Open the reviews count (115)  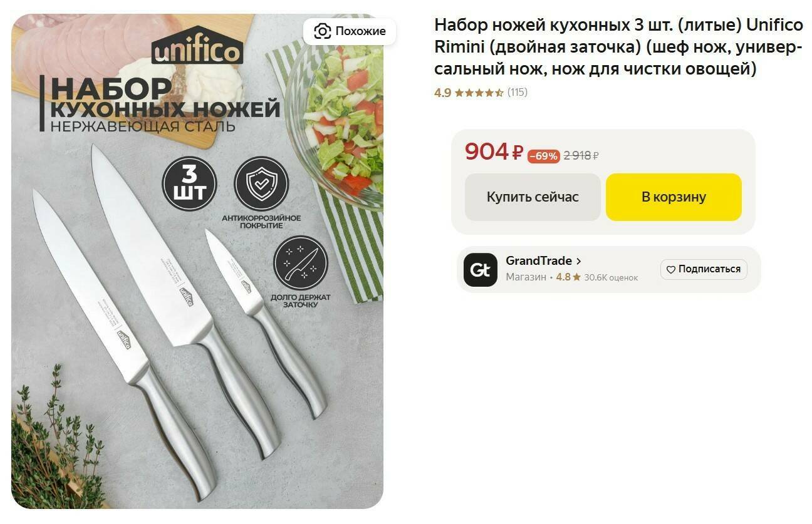[x=518, y=93]
